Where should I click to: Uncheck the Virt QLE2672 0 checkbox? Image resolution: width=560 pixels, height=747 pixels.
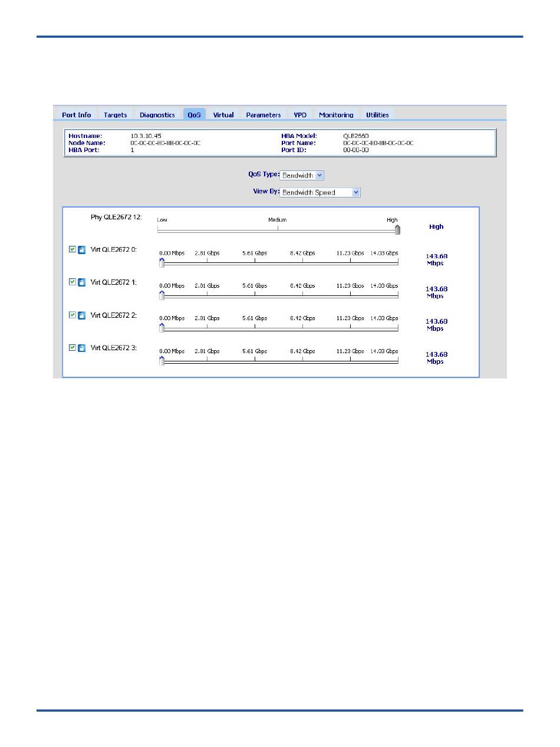click(73, 249)
